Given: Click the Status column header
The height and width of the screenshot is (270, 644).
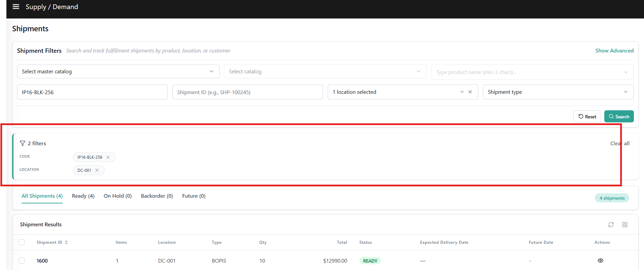Looking at the screenshot, I should (x=365, y=242).
